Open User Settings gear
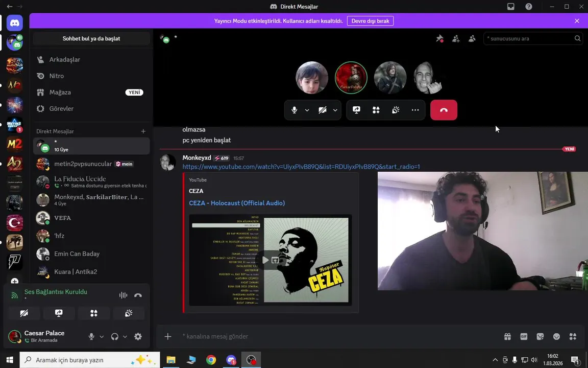 tap(138, 336)
